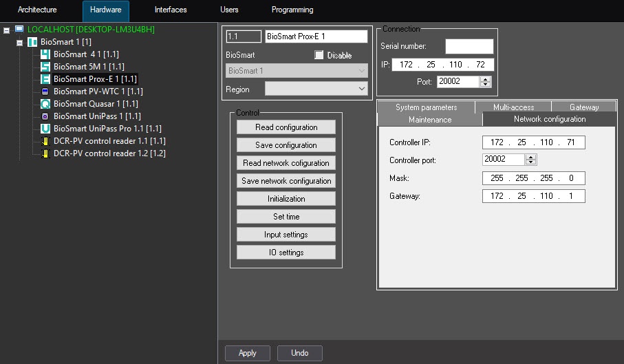This screenshot has height=364, width=624.
Task: Click the BioSmart 5M 1 device icon
Action: pos(45,67)
